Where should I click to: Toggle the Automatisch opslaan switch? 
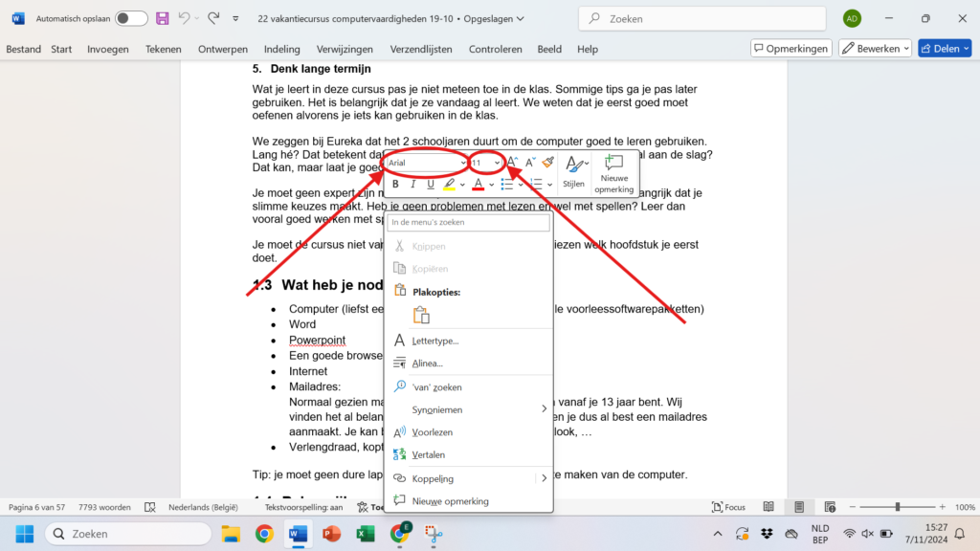(x=131, y=18)
